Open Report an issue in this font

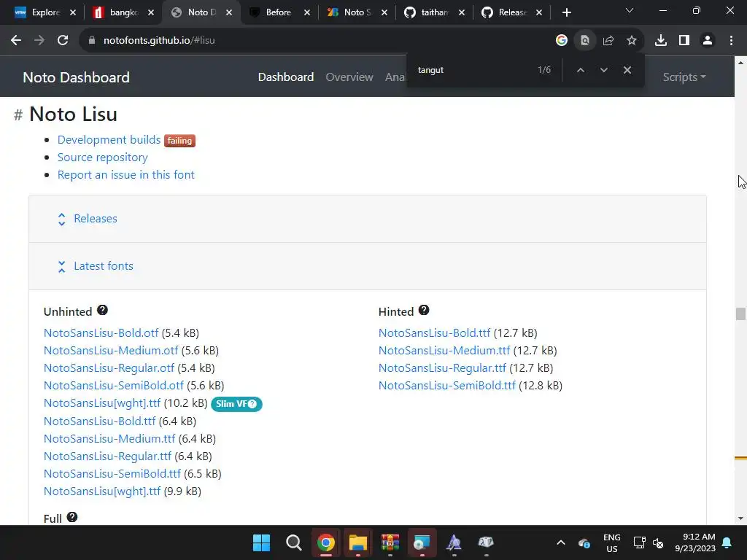(125, 175)
